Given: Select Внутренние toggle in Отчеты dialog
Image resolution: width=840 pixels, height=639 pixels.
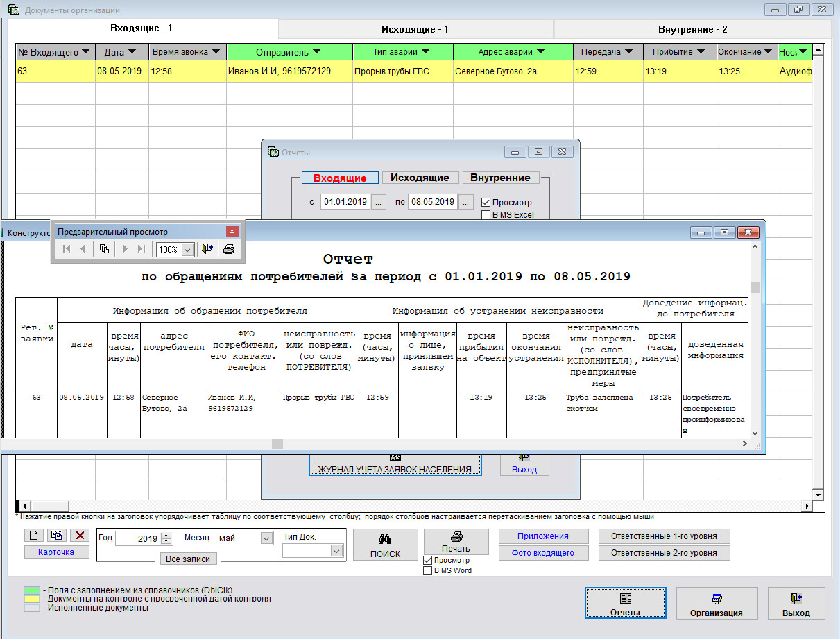Looking at the screenshot, I should point(500,178).
